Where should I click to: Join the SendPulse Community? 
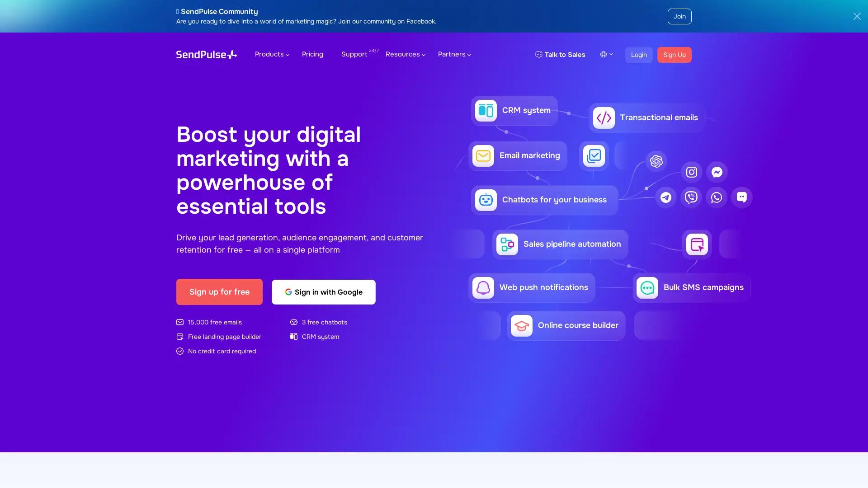point(679,16)
